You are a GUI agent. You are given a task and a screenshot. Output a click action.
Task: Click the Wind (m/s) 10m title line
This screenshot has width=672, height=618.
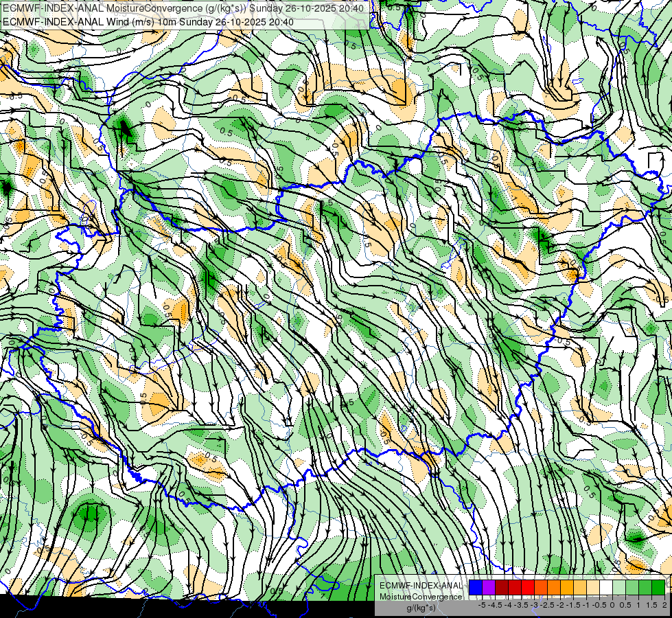click(x=148, y=22)
